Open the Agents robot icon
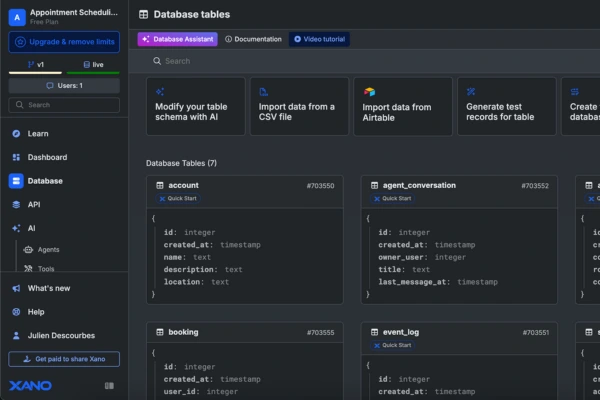 (28, 250)
